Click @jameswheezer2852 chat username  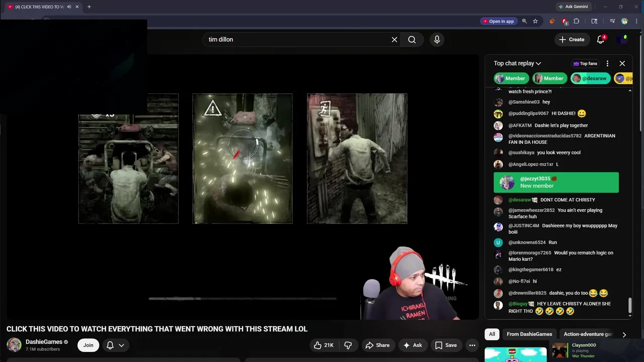click(x=531, y=211)
